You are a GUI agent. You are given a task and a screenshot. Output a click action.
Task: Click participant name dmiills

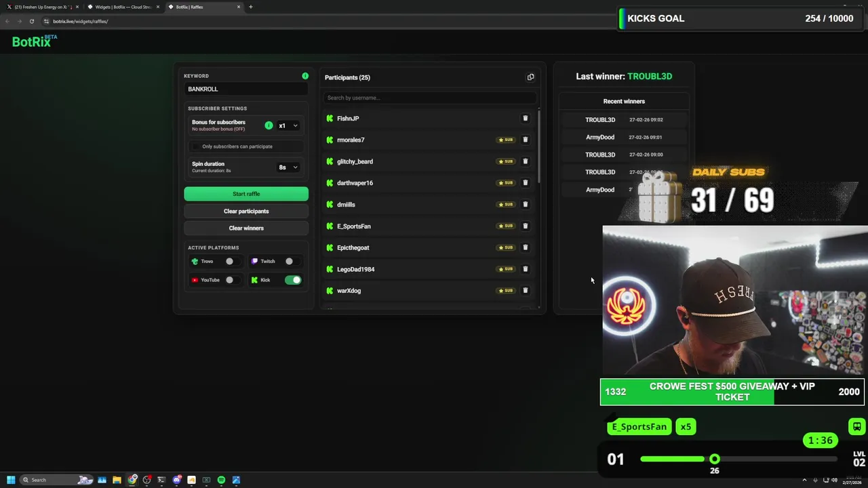pyautogui.click(x=346, y=205)
